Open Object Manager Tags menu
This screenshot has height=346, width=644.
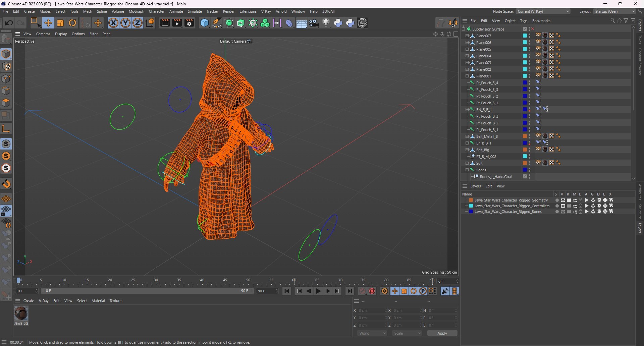524,21
